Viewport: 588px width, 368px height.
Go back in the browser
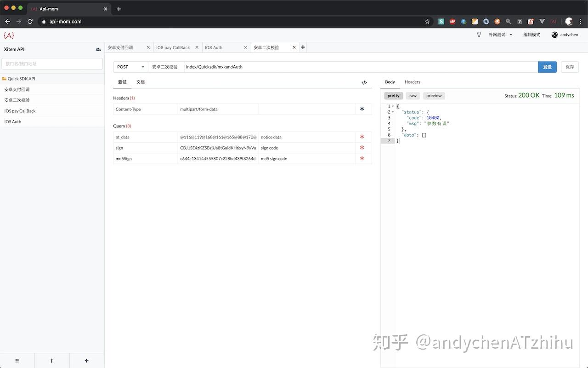(7, 22)
